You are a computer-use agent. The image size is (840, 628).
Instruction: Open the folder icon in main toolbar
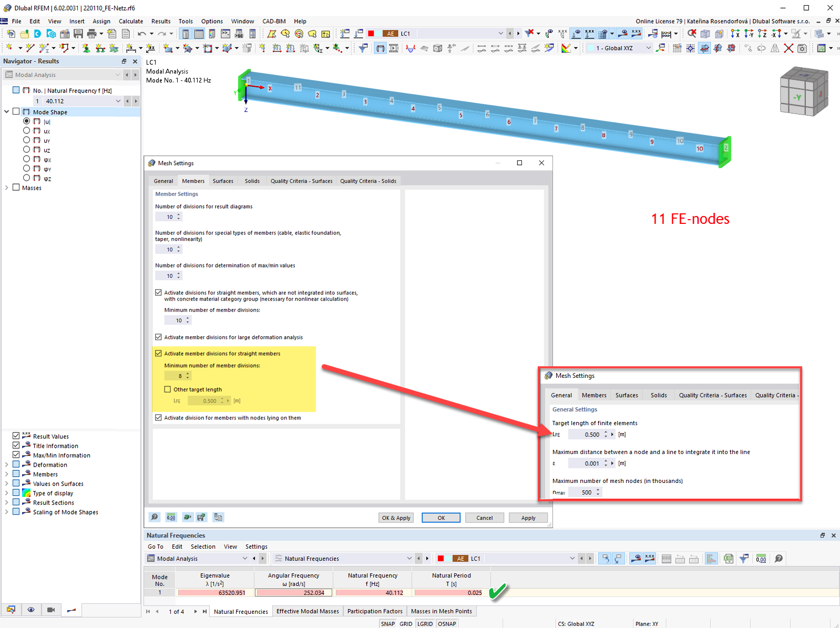(24, 34)
